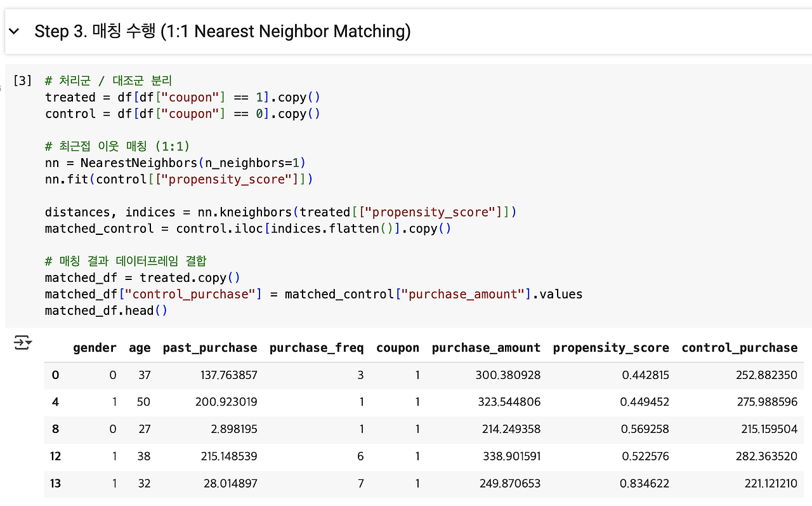Click the NearestNeighbors(n_neighbors=1) code line
The width and height of the screenshot is (812, 506).
point(176,163)
